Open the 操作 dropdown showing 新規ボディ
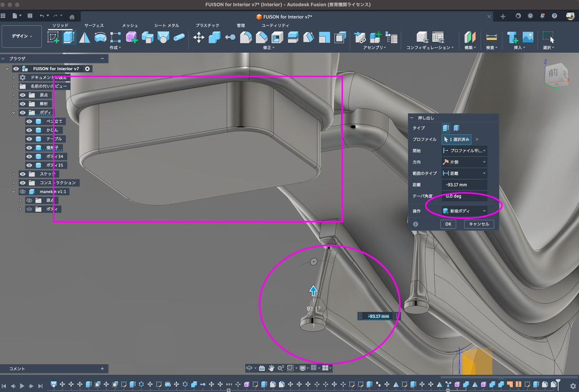This screenshot has height=392, width=579. click(x=464, y=210)
